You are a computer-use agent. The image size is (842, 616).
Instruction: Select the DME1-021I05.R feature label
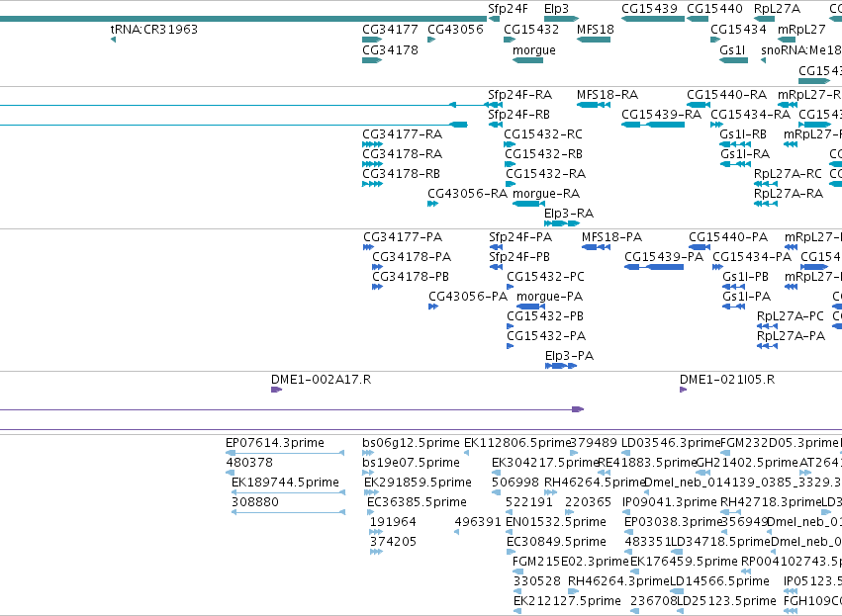pyautogui.click(x=727, y=381)
